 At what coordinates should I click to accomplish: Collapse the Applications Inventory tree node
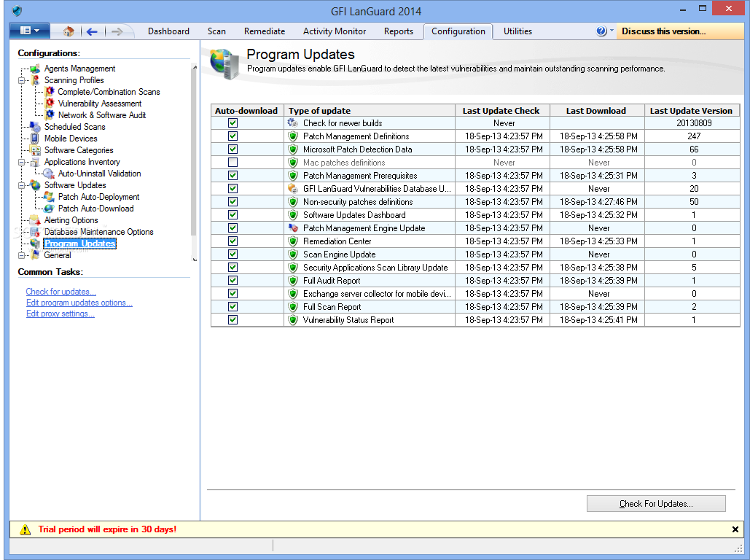21,163
